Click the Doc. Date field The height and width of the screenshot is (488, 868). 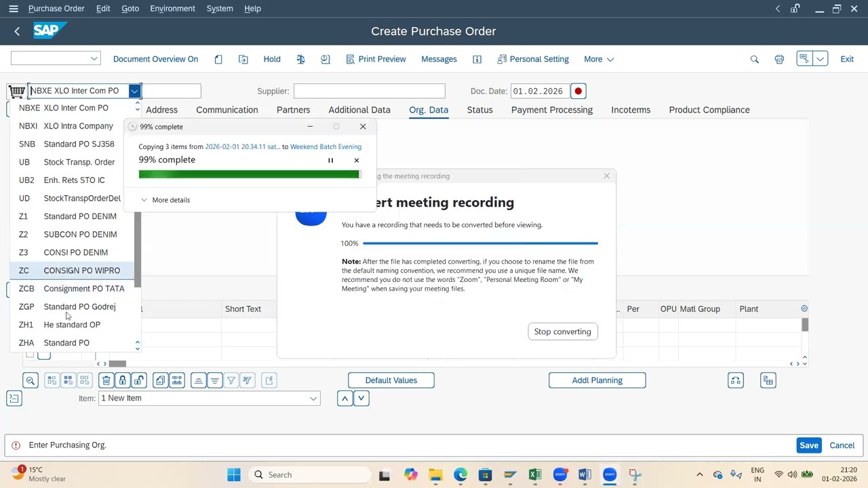(540, 91)
